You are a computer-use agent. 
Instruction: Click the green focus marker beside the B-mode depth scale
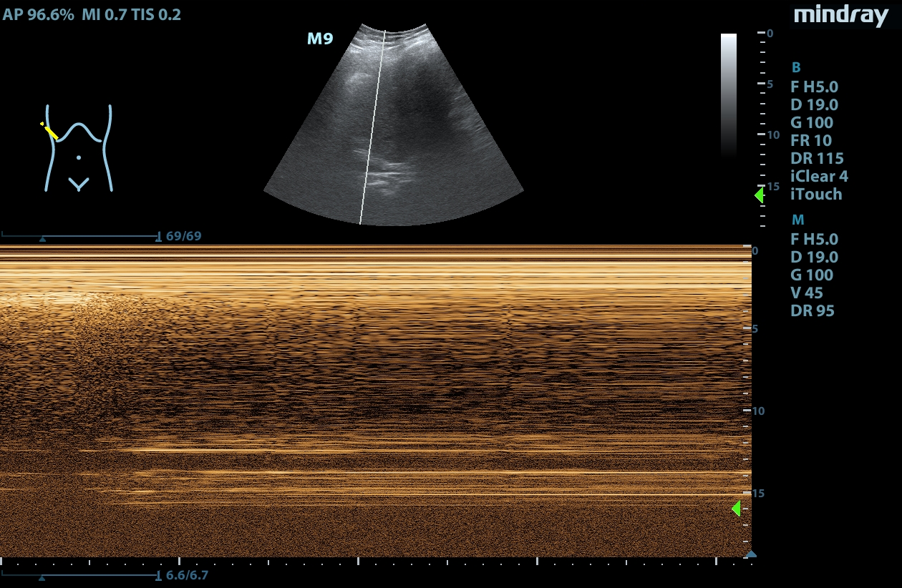click(x=760, y=195)
